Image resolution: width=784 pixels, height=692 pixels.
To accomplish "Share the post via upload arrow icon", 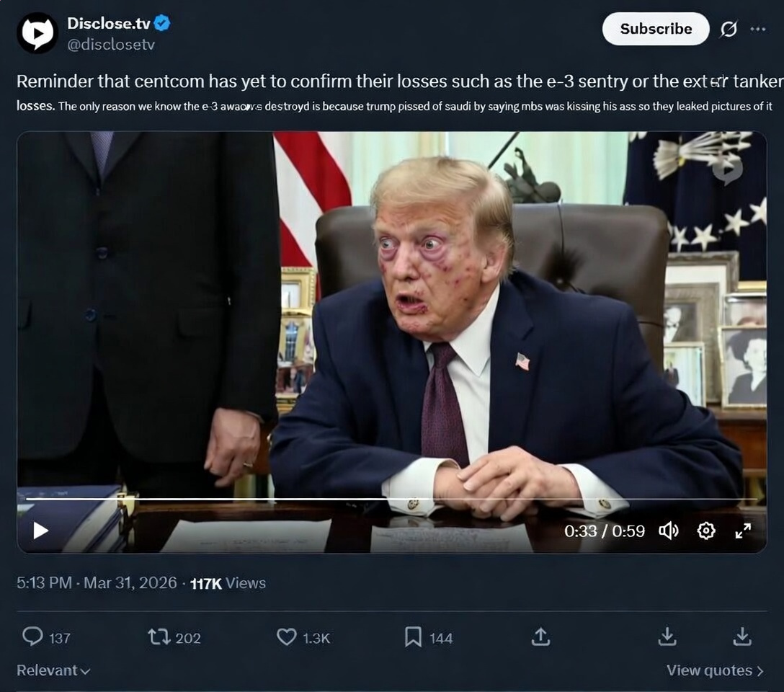I will tap(540, 636).
